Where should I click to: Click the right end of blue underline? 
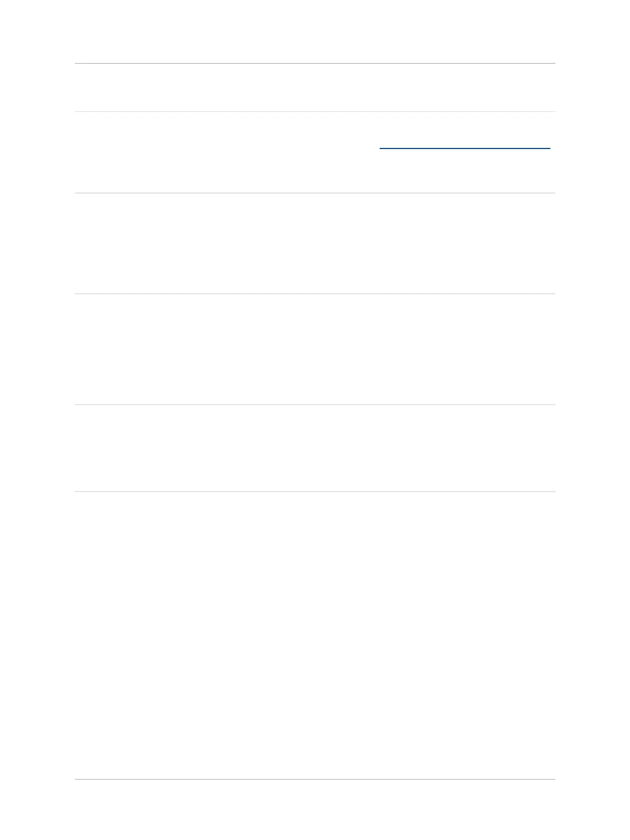click(549, 148)
